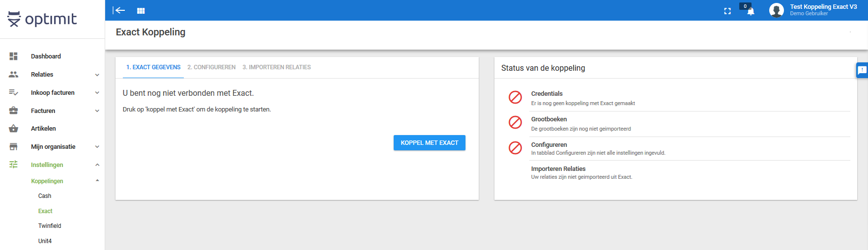Toggle fullscreen mode icon

[727, 11]
